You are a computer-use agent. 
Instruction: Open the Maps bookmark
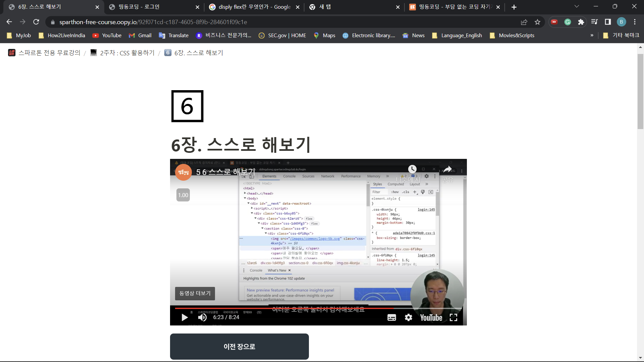324,35
